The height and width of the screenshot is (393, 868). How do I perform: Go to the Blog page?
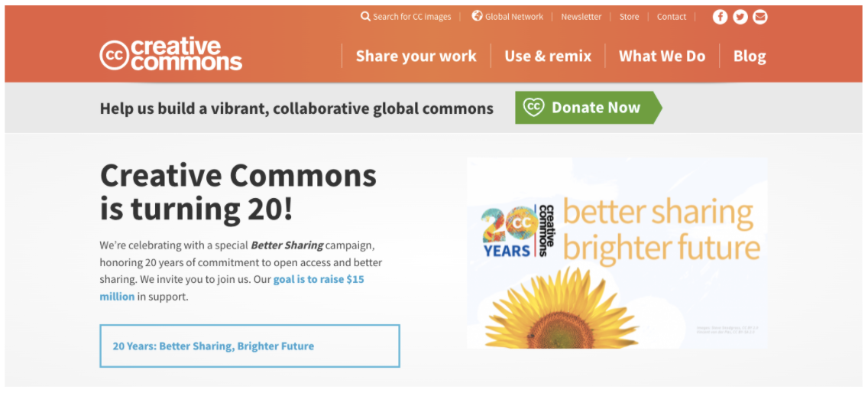click(x=750, y=56)
